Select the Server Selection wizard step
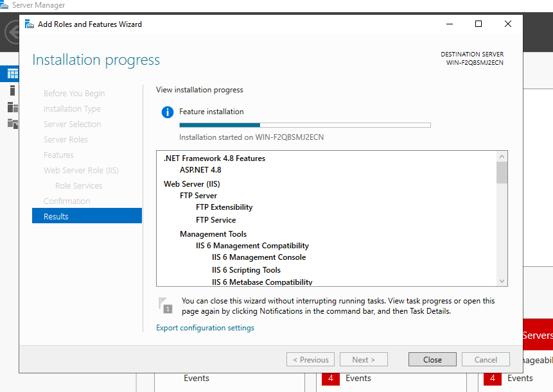This screenshot has width=553, height=392. pos(73,124)
